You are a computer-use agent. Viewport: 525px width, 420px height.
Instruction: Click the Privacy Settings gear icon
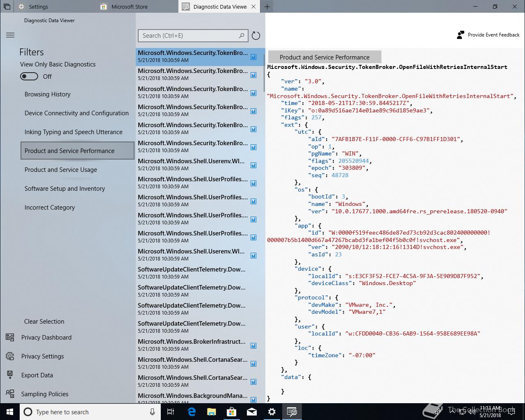click(x=10, y=356)
